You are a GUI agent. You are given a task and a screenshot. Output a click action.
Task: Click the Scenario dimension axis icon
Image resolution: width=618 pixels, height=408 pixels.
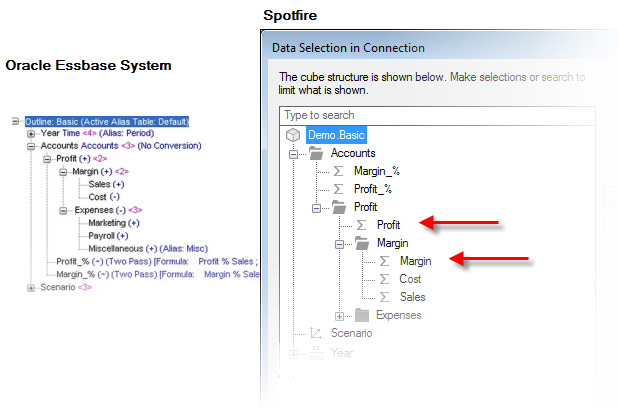pyautogui.click(x=316, y=333)
